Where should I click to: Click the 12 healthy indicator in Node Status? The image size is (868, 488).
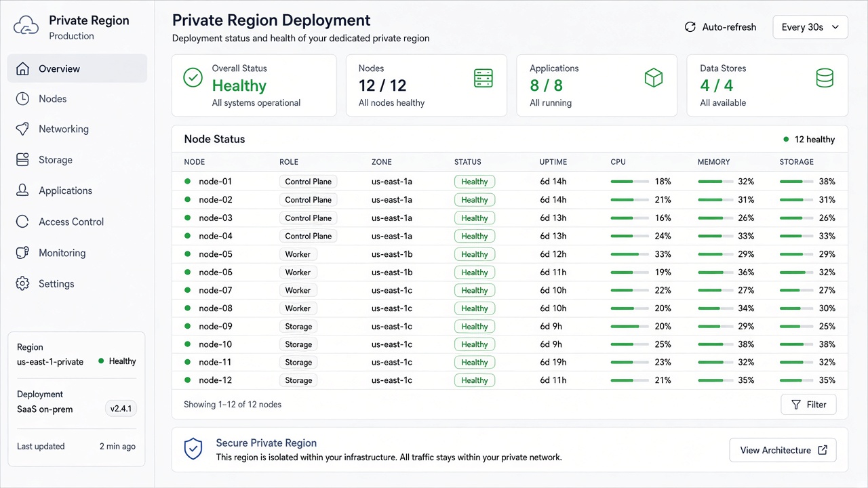point(809,140)
